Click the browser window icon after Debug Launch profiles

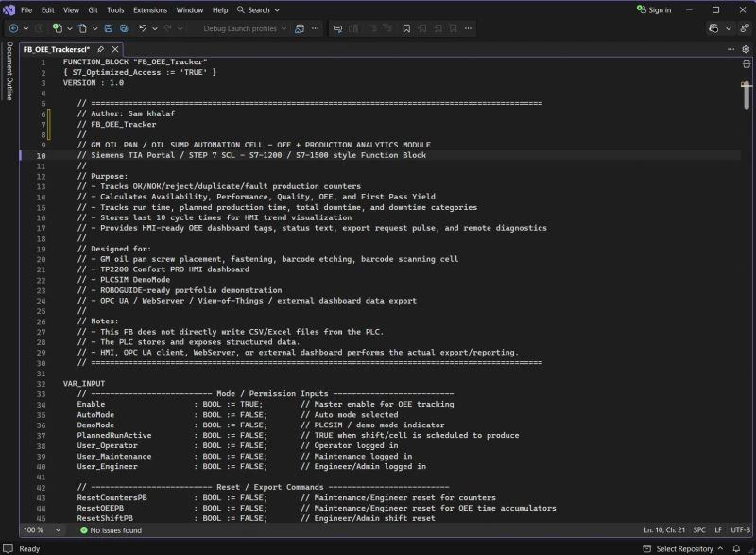coord(300,28)
